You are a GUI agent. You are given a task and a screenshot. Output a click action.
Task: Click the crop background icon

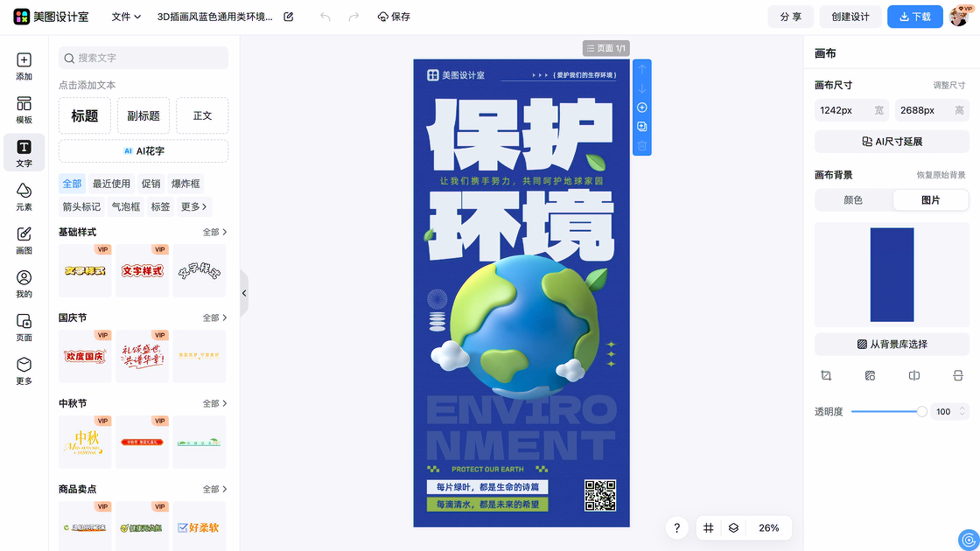(x=826, y=375)
